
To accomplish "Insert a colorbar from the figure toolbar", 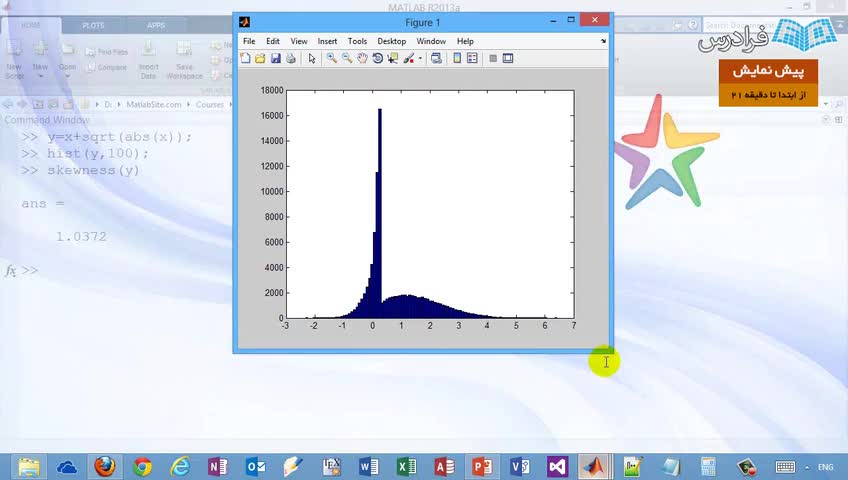I will click(x=457, y=58).
